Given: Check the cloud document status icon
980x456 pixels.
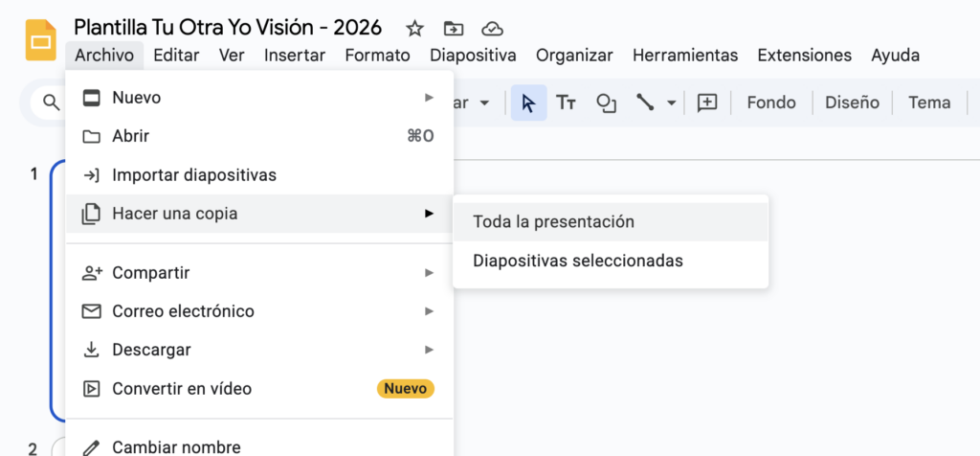Looking at the screenshot, I should pos(492,28).
